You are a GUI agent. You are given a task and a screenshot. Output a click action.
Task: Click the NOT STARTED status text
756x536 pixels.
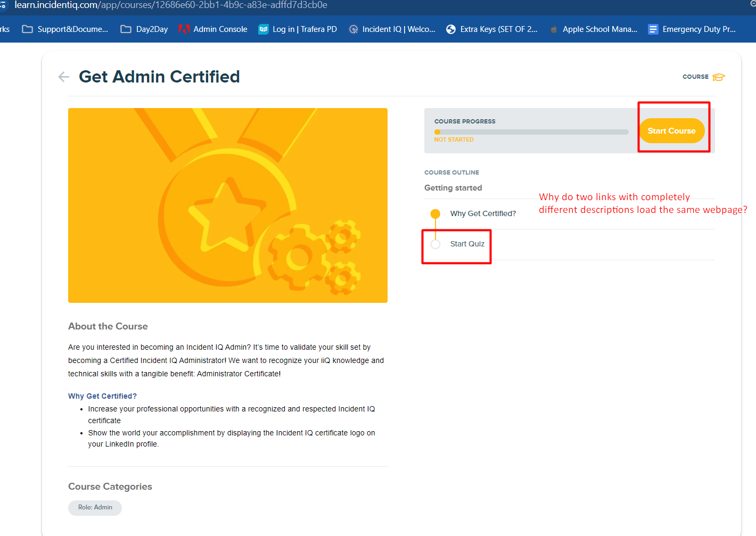(x=454, y=139)
